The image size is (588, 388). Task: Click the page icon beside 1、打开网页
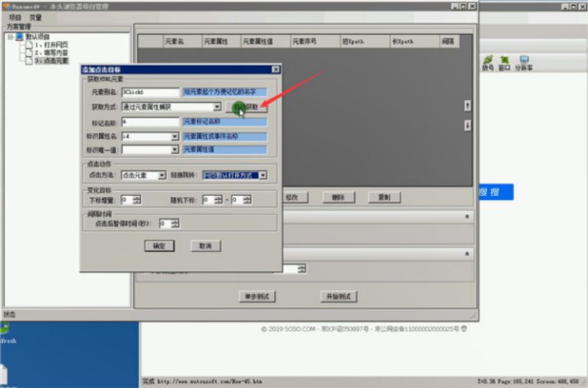point(29,45)
